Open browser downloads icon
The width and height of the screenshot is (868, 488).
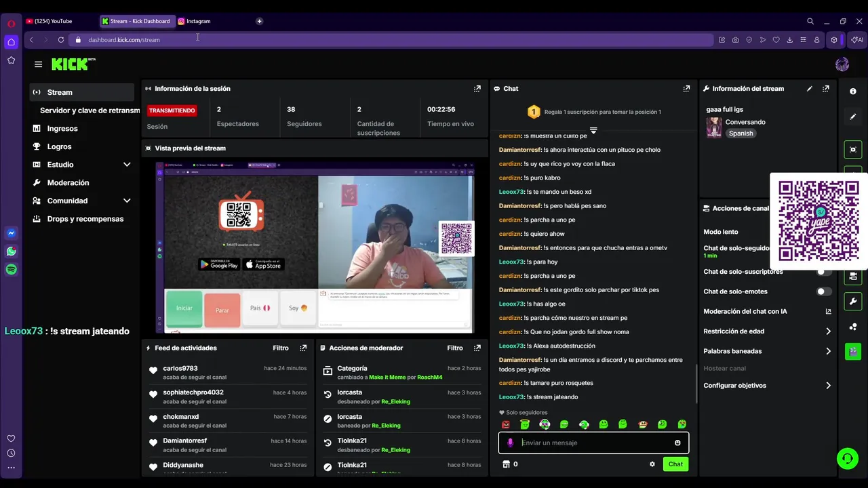click(789, 40)
